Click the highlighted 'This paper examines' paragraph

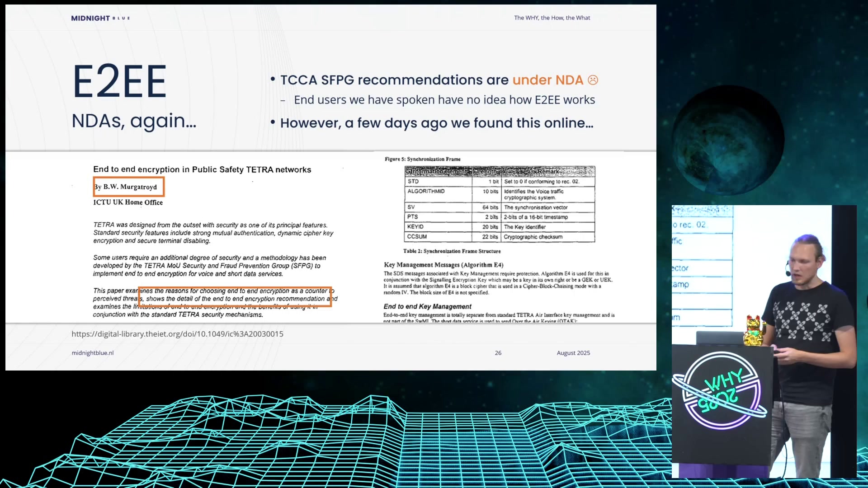pyautogui.click(x=215, y=303)
